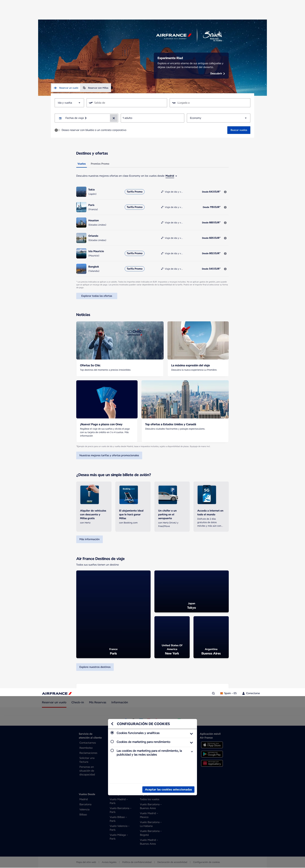Click the calendar icon in Fechas de viaje

click(60, 118)
